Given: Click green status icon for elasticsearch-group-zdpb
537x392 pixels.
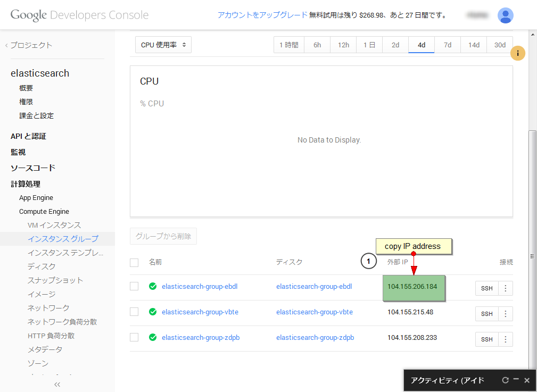Looking at the screenshot, I should click(153, 338).
